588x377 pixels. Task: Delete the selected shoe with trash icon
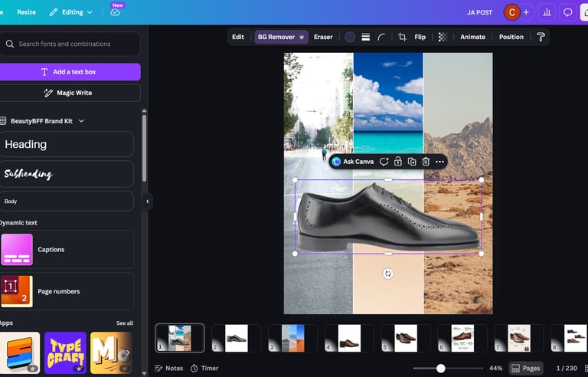pos(426,162)
